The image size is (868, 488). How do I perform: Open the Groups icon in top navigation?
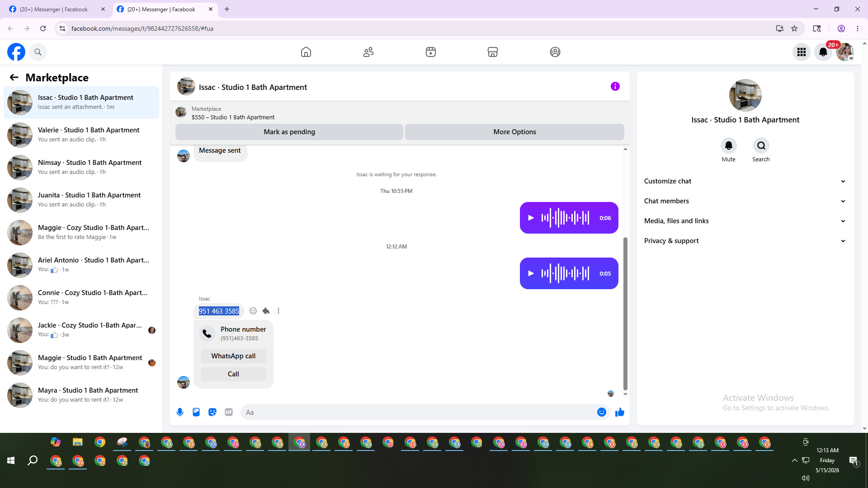555,52
